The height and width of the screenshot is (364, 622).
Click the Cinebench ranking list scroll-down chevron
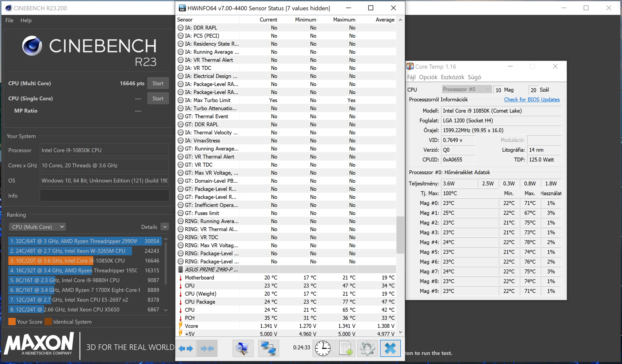(x=166, y=310)
